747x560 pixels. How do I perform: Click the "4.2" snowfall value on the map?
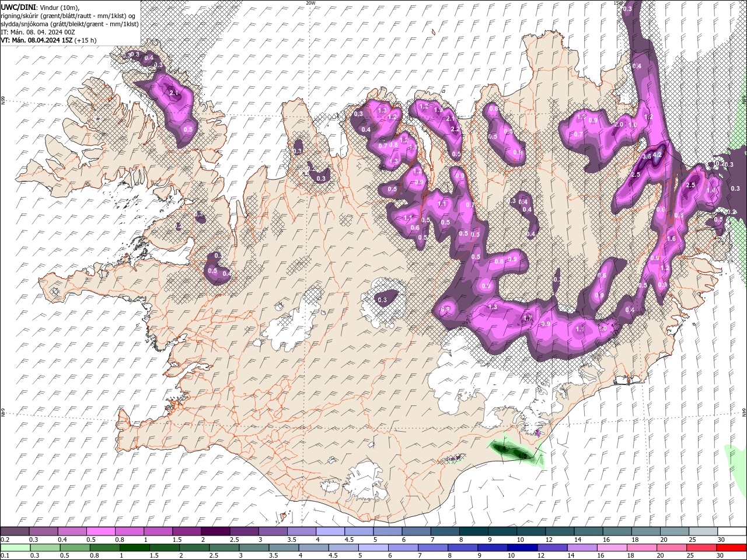coord(657,155)
